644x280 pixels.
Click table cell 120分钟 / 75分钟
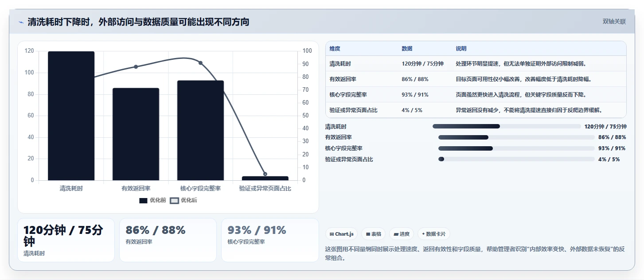422,64
